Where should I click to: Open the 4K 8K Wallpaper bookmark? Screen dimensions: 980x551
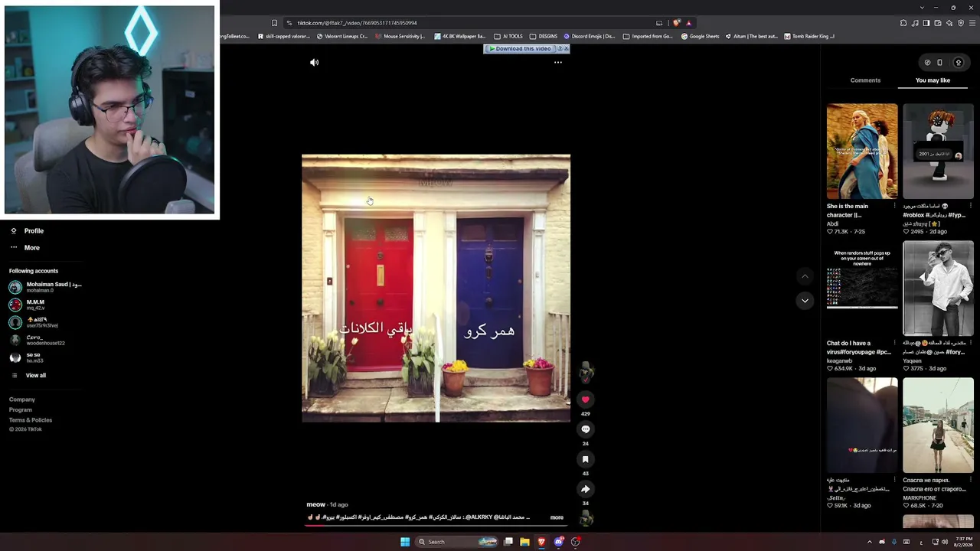tap(459, 36)
